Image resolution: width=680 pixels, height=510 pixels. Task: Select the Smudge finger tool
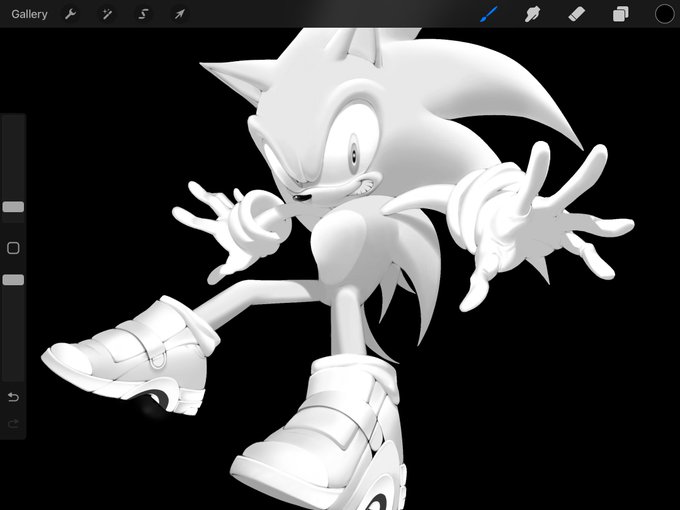coord(533,14)
